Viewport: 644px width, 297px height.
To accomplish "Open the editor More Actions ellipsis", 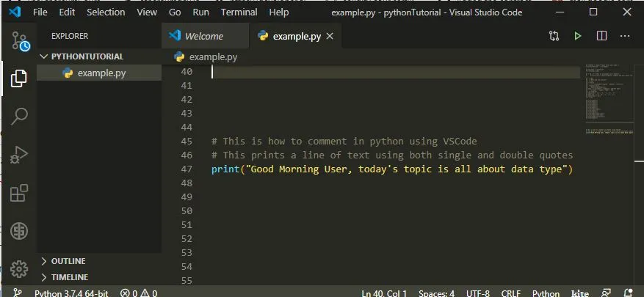I will (x=625, y=36).
